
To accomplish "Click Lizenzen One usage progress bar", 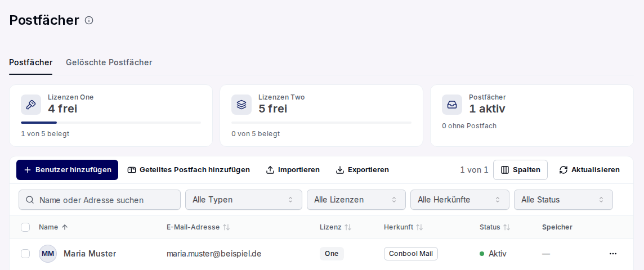I will pyautogui.click(x=111, y=123).
